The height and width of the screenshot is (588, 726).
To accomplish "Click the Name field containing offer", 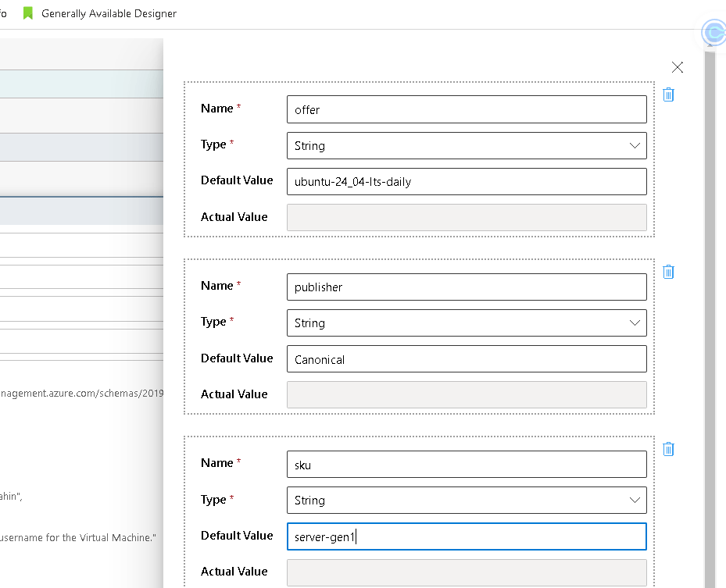I will click(x=467, y=109).
